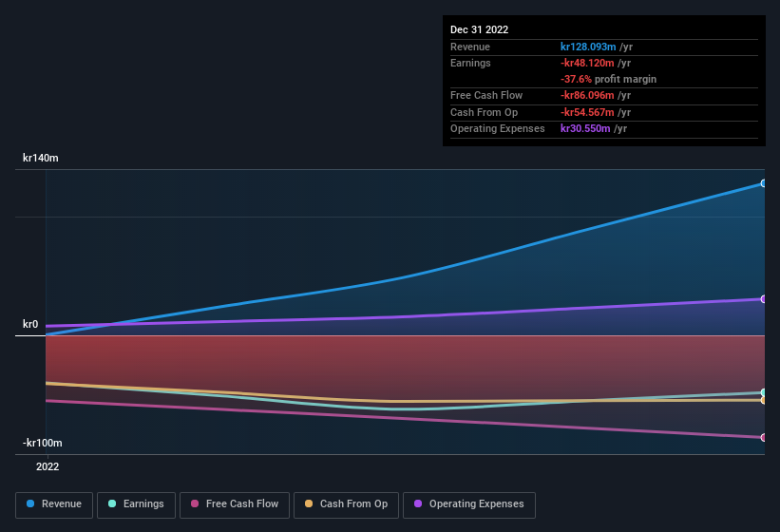This screenshot has width=780, height=532.
Task: Click the kr128.093m revenue value
Action: [588, 47]
